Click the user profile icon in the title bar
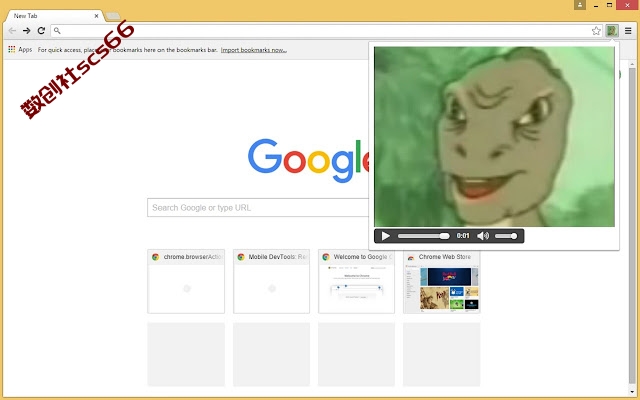Viewport: 640px width, 400px height. pyautogui.click(x=580, y=5)
